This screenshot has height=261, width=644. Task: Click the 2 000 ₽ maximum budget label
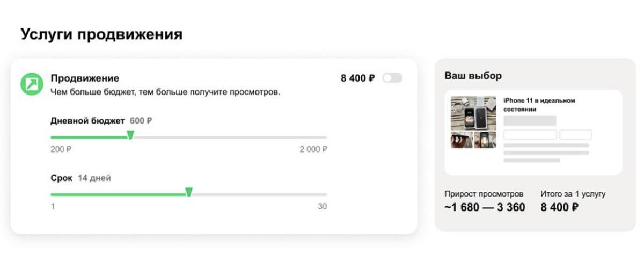313,149
